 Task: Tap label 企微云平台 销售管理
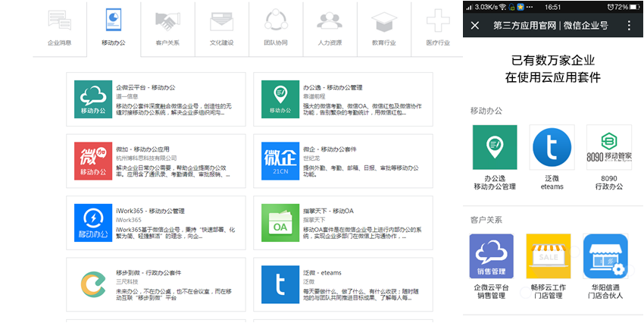[x=491, y=291]
